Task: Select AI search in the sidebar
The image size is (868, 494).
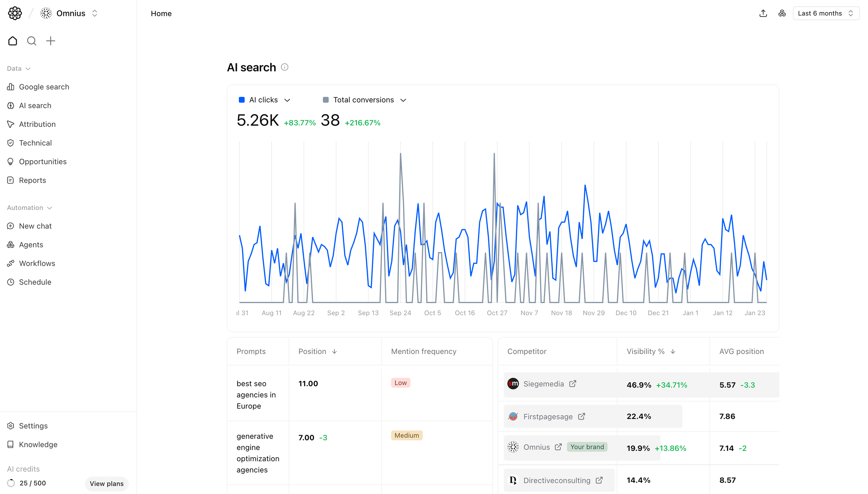Action: 35,105
